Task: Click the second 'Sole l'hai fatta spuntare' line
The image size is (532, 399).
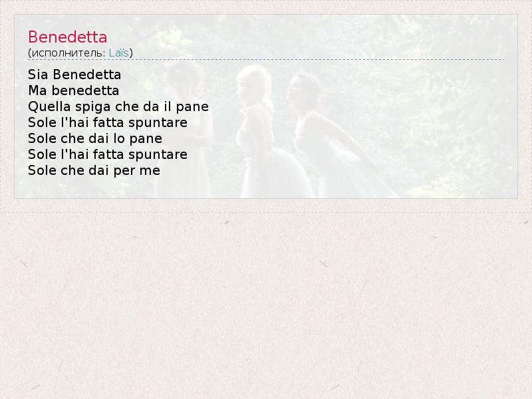Action: pos(108,154)
